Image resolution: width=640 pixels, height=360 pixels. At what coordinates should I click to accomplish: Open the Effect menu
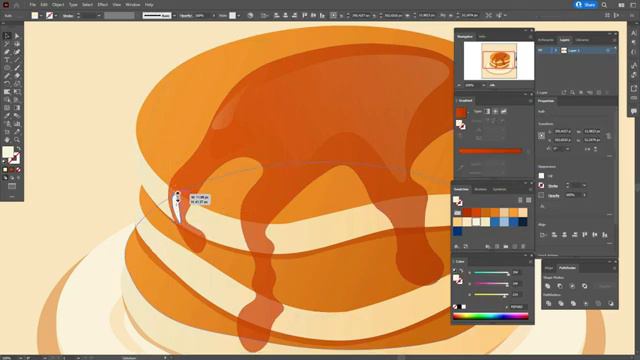102,5
